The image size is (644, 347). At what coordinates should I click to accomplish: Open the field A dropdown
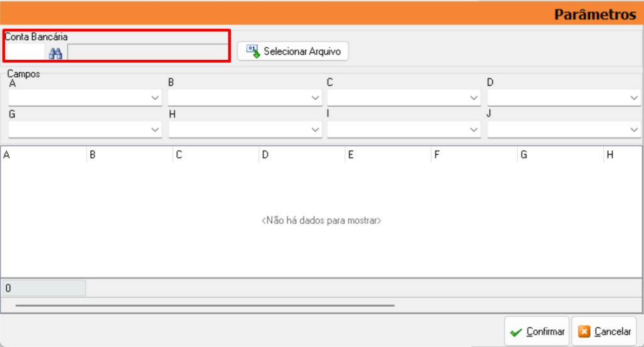click(x=85, y=97)
